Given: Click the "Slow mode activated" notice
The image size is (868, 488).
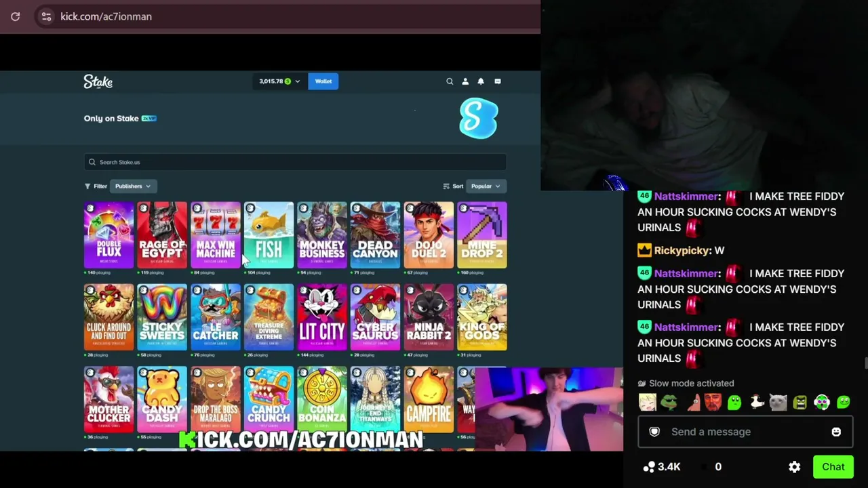Looking at the screenshot, I should point(691,384).
